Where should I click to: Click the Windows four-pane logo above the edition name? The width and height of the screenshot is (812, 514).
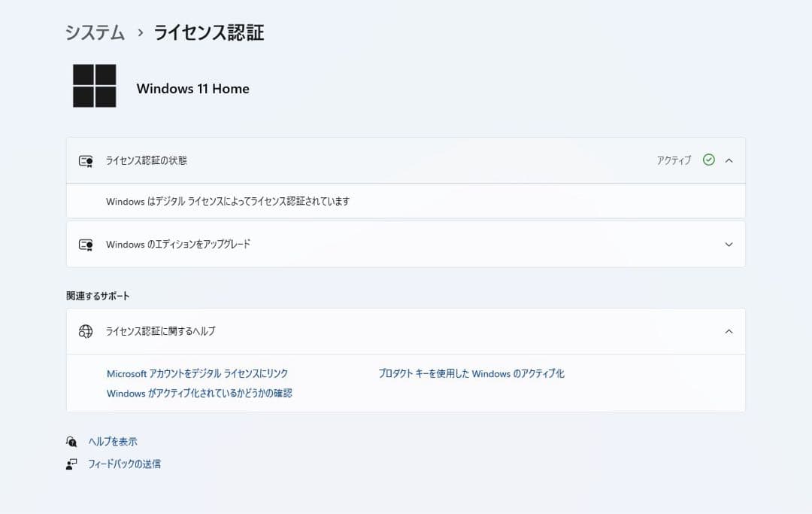click(x=94, y=85)
